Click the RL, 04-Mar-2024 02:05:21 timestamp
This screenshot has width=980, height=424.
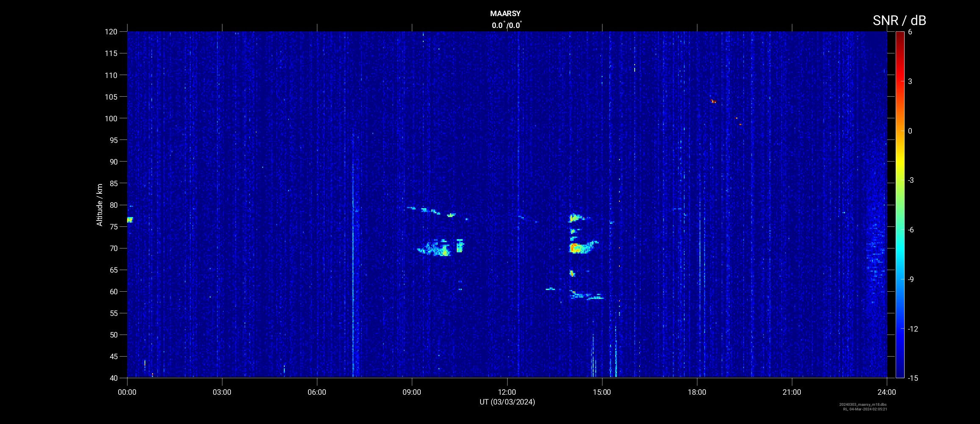[x=865, y=409]
